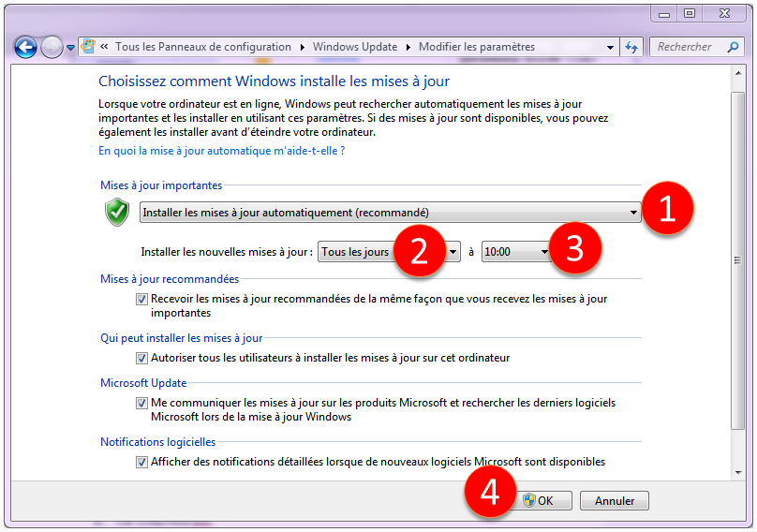Image resolution: width=757 pixels, height=532 pixels.
Task: Click the greyed Forward arrow button
Action: pyautogui.click(x=52, y=48)
